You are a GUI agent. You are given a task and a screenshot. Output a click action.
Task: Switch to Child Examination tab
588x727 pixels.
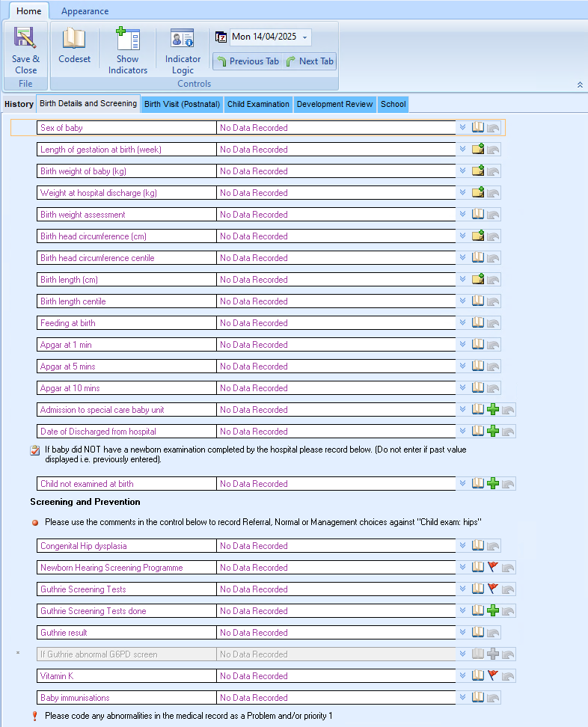[x=258, y=104]
